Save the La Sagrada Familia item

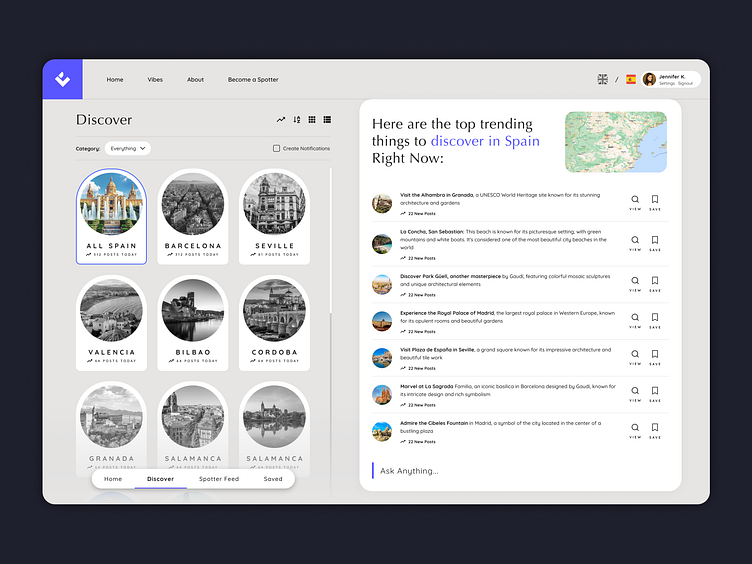point(655,394)
